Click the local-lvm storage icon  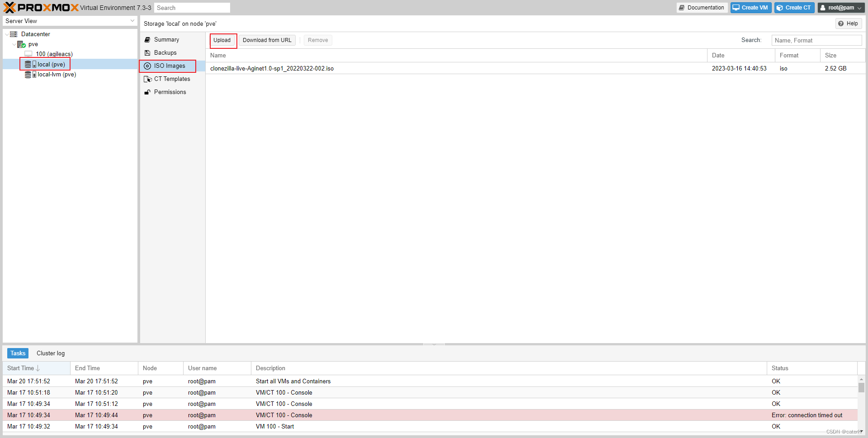(x=30, y=75)
